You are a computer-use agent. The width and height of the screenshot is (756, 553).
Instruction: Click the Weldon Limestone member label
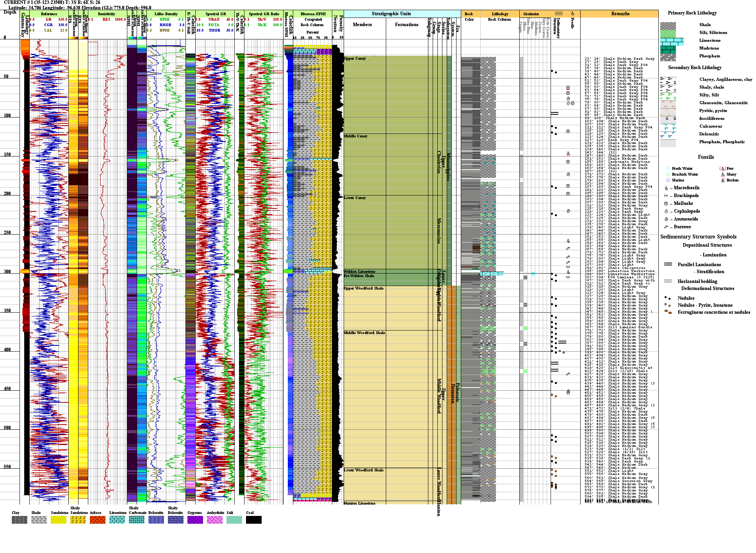coord(359,271)
